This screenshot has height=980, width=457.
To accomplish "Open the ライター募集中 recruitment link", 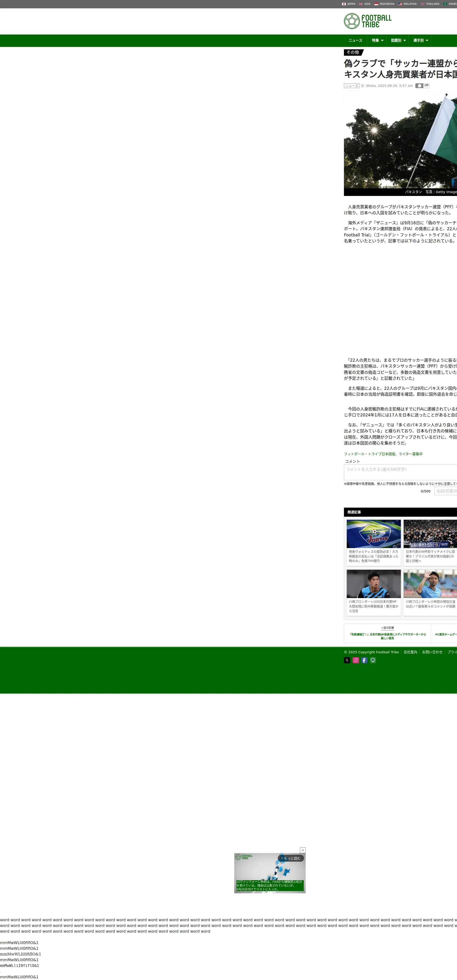I will point(383,454).
